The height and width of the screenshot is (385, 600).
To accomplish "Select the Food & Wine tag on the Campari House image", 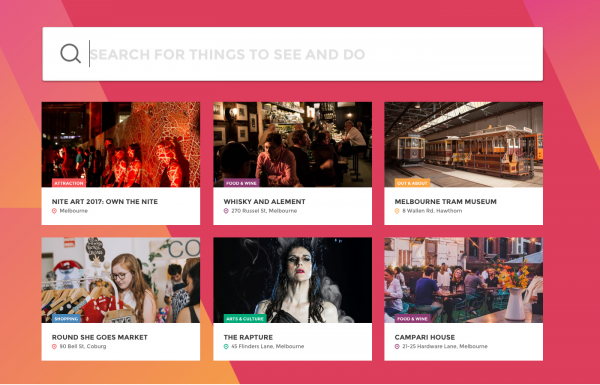I will 412,318.
